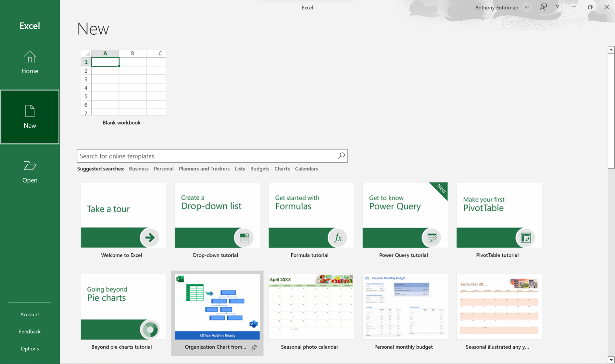Click the PivotTable tutorial label
Viewport: 615px width, 364px height.
click(x=497, y=255)
